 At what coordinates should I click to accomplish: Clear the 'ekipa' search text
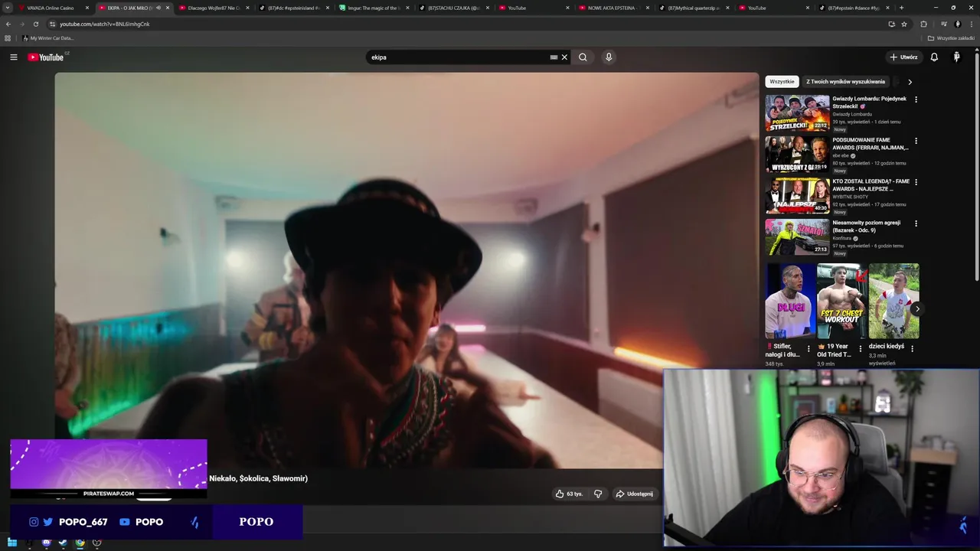click(x=564, y=57)
